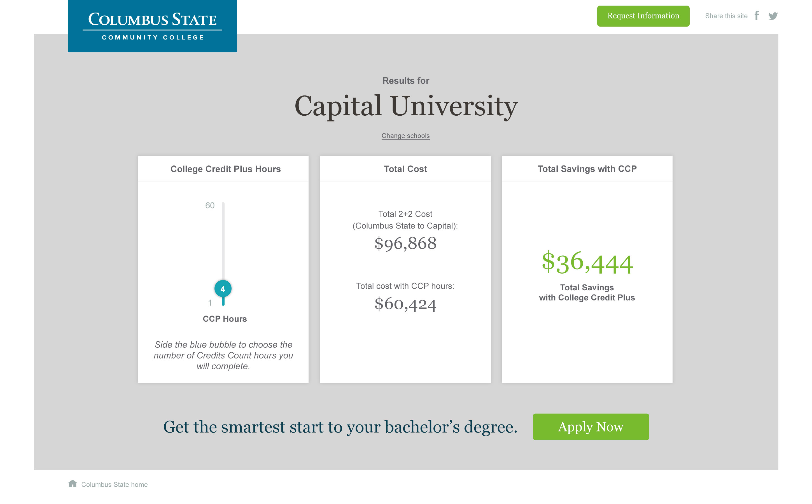Screen dimensions: 812x504
Task: Share this site on Twitter
Action: (x=773, y=15)
